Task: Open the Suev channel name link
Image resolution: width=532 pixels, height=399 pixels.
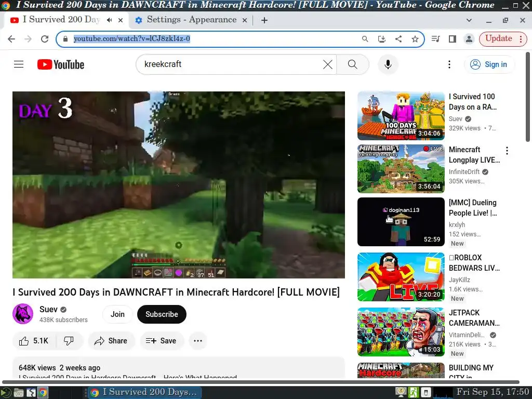Action: (48, 309)
